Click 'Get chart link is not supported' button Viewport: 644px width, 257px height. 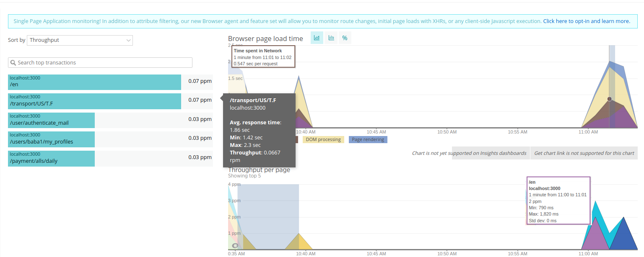584,153
